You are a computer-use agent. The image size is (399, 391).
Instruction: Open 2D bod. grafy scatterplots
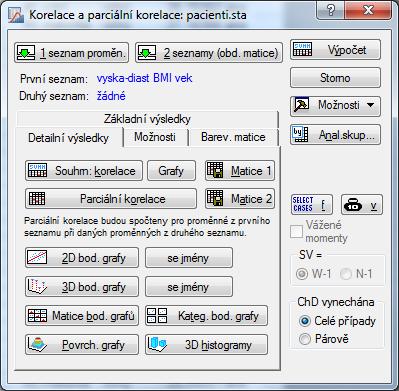[x=82, y=258]
